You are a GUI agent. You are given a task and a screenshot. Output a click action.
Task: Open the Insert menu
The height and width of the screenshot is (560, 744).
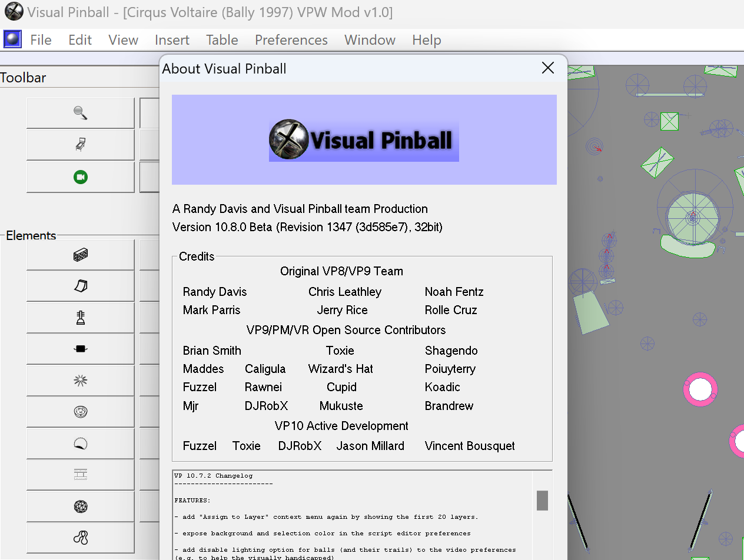click(172, 40)
